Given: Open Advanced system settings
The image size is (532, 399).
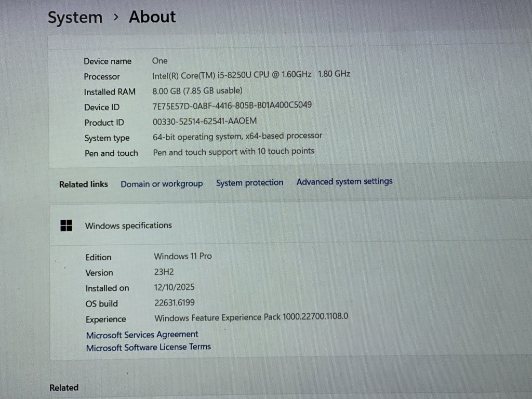Looking at the screenshot, I should 344,181.
